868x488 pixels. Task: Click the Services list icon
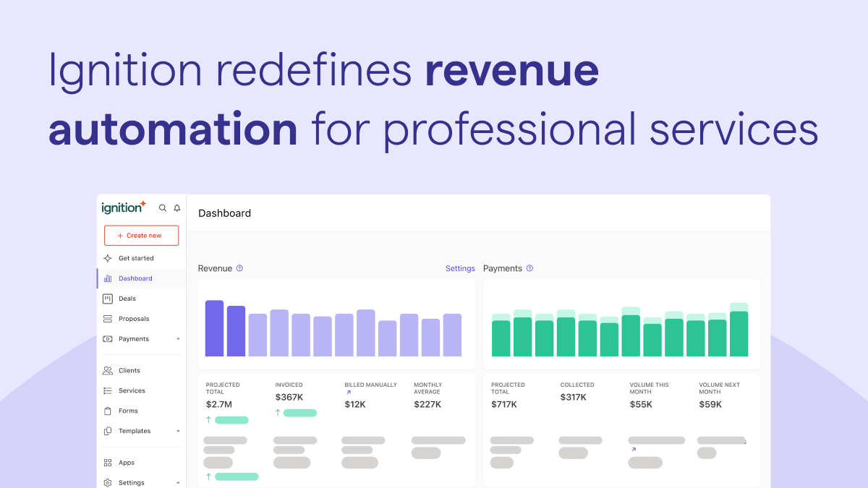(108, 391)
